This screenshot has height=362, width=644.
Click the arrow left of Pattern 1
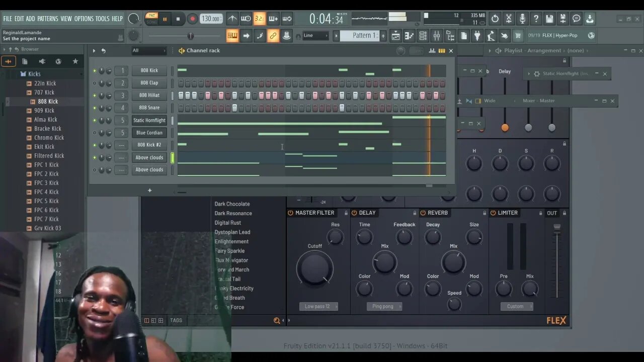pos(336,36)
